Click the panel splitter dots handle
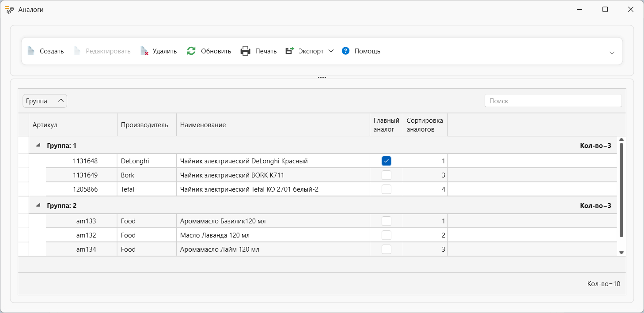Image resolution: width=644 pixels, height=313 pixels. pyautogui.click(x=322, y=77)
